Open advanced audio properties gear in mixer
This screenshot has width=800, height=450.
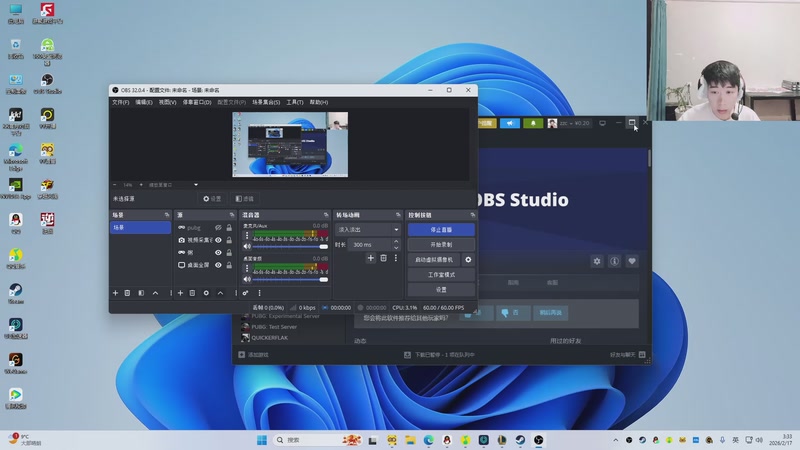coord(246,293)
